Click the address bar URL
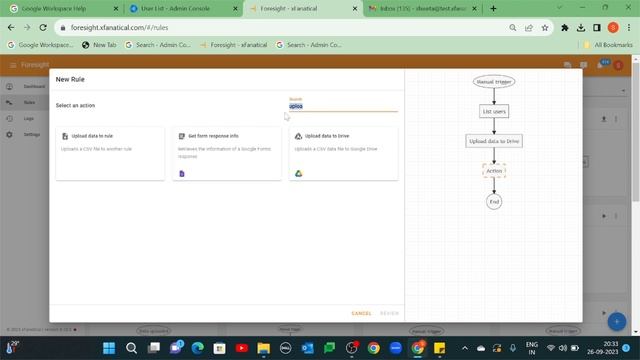This screenshot has height=360, width=640. click(119, 28)
